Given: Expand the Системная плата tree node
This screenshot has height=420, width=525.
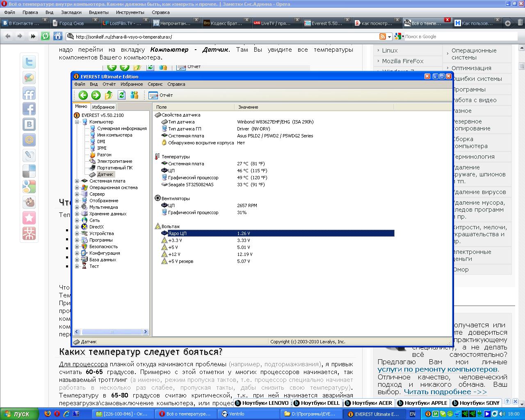Looking at the screenshot, I should tap(77, 181).
